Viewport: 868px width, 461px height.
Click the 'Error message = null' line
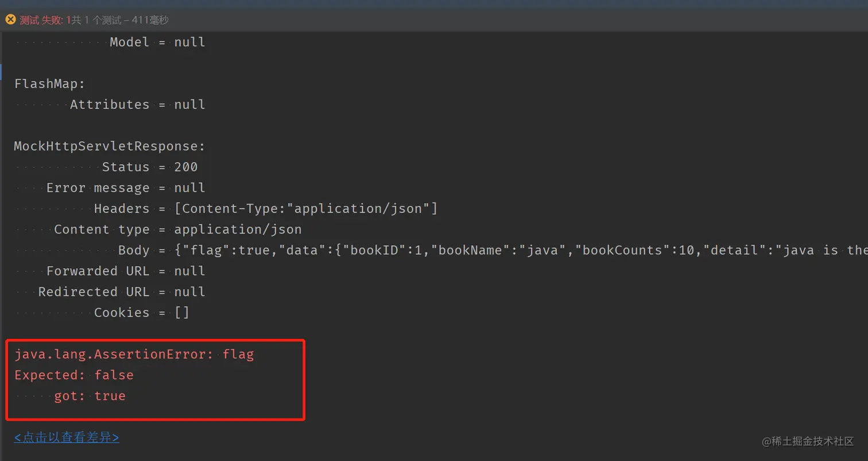(x=126, y=188)
